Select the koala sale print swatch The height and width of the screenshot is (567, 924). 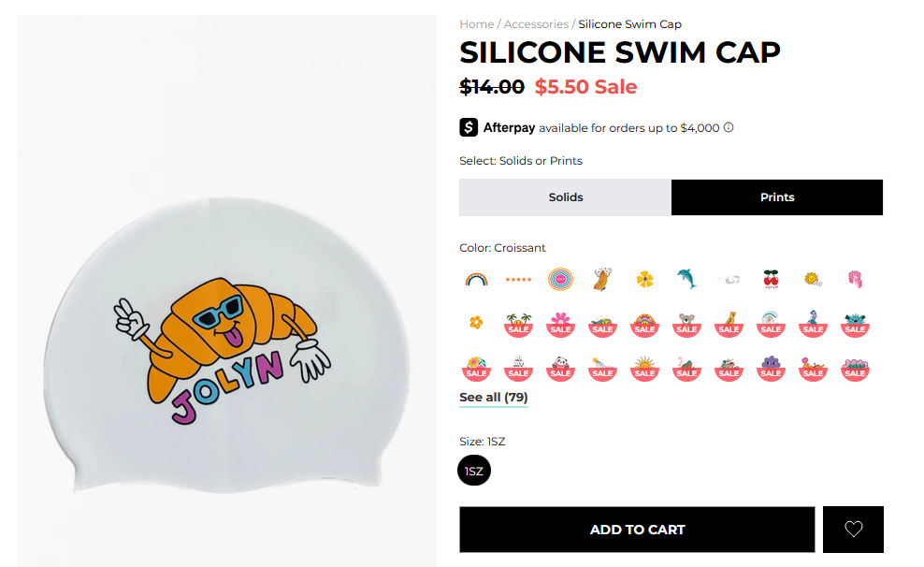pyautogui.click(x=686, y=323)
